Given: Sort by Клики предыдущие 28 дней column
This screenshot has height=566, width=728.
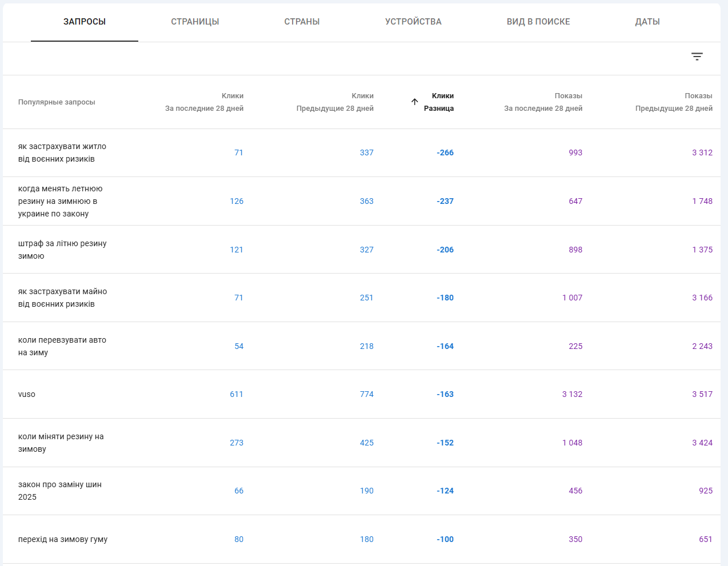Looking at the screenshot, I should 335,102.
